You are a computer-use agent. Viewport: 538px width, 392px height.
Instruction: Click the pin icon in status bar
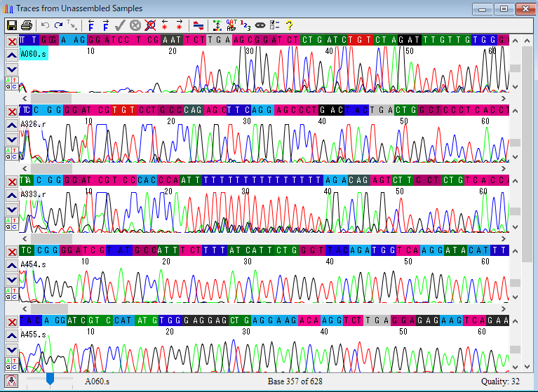(11, 381)
